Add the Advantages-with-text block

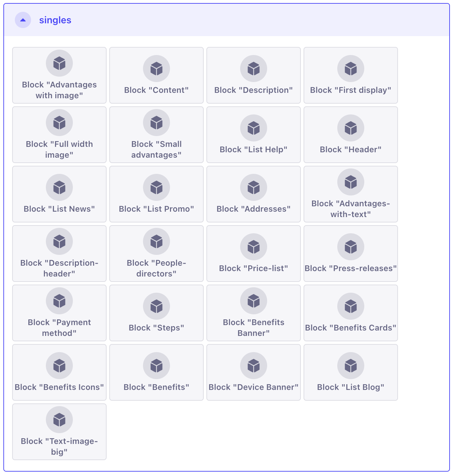pyautogui.click(x=351, y=194)
